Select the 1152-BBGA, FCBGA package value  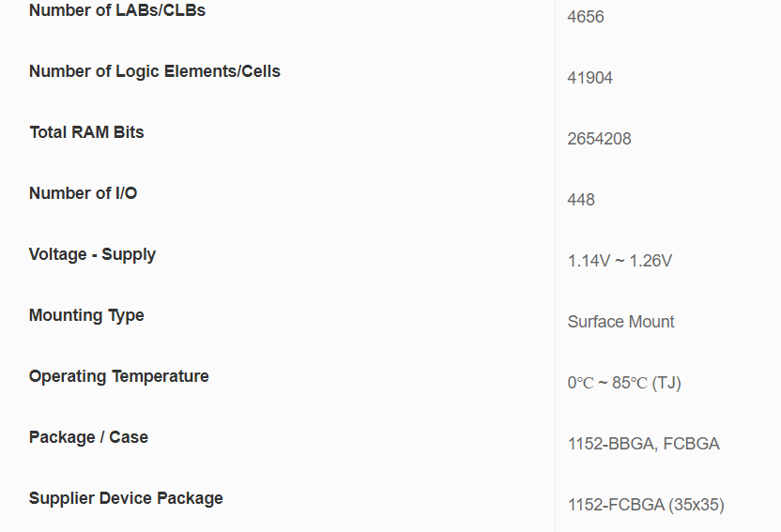click(643, 444)
